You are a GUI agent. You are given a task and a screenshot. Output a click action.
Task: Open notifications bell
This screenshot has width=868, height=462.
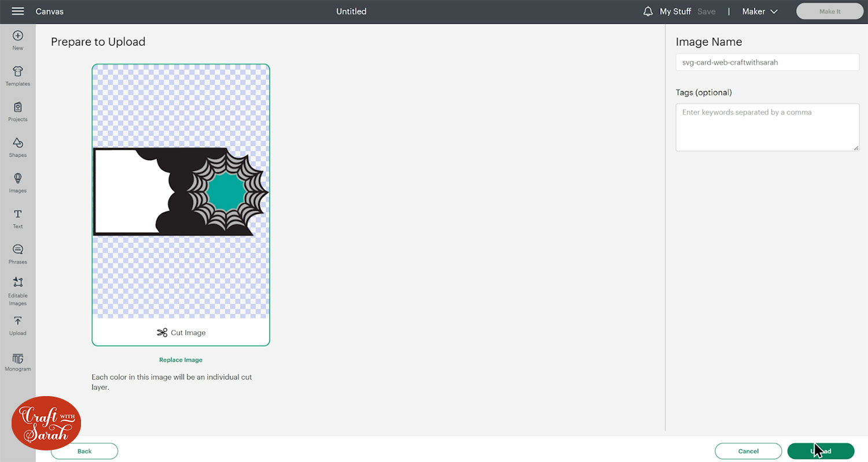click(x=648, y=12)
